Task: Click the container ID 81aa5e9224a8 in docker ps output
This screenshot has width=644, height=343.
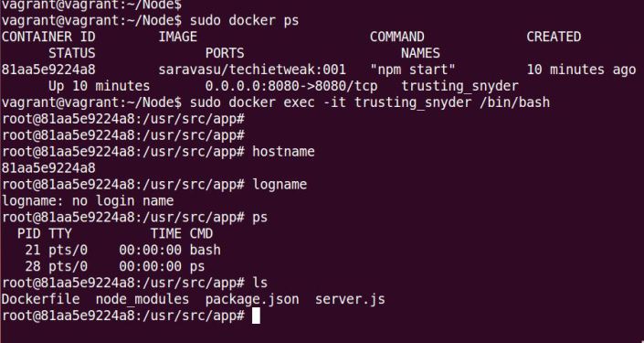Action: pos(48,70)
